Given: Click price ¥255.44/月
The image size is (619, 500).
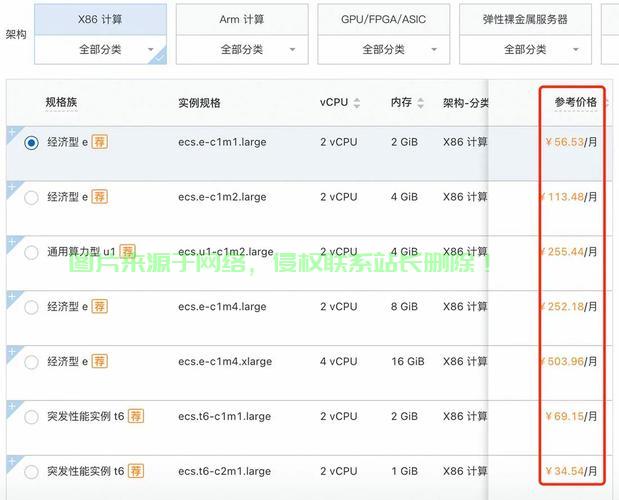Looking at the screenshot, I should click(x=568, y=252).
